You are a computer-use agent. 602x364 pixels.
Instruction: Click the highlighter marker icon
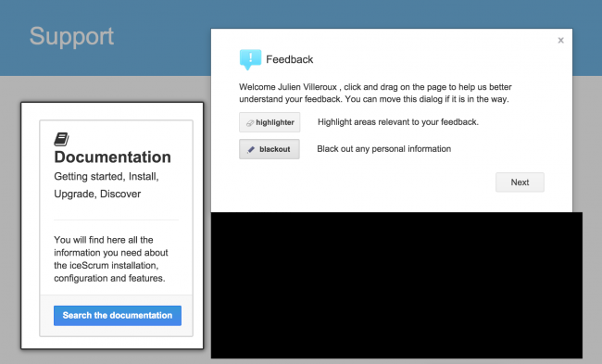[250, 123]
